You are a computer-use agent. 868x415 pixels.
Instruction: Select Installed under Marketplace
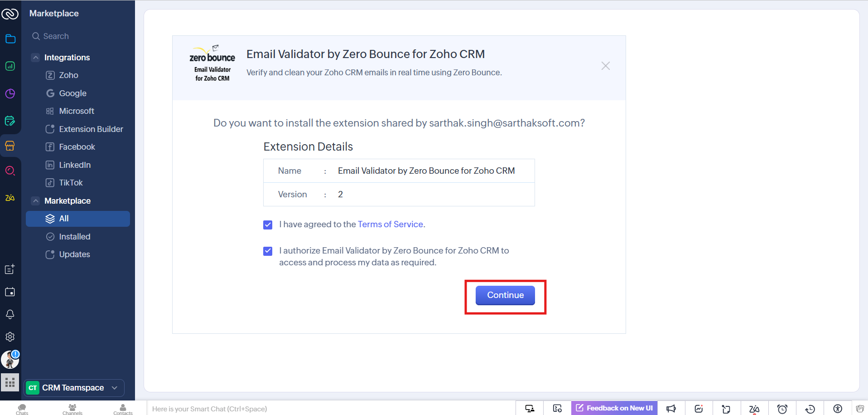coord(74,237)
